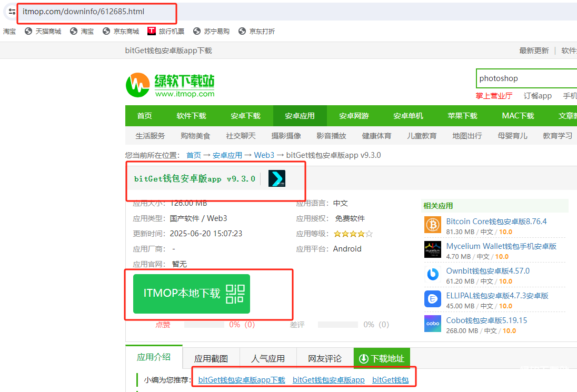Click the green 下载地址 tab button

coord(382,358)
